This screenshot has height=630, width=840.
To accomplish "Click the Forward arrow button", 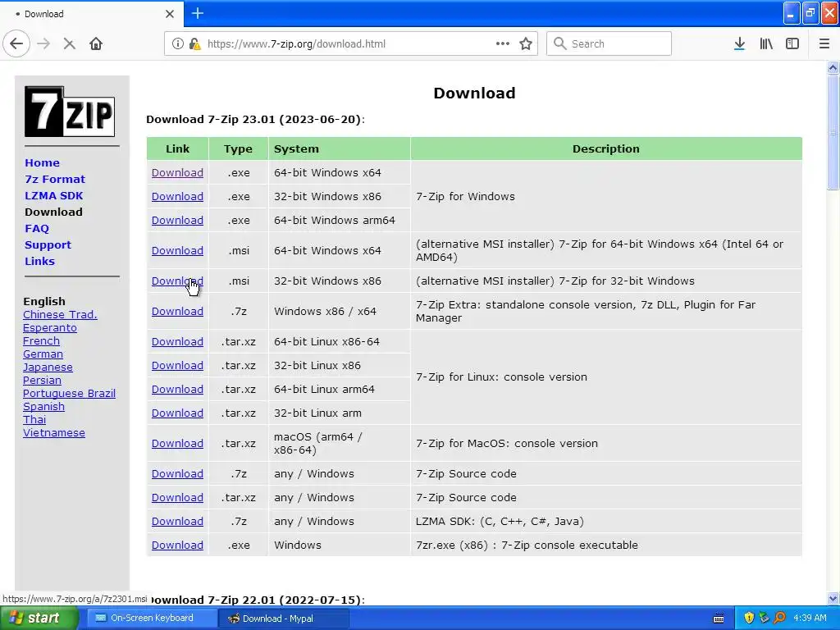I will coord(43,44).
